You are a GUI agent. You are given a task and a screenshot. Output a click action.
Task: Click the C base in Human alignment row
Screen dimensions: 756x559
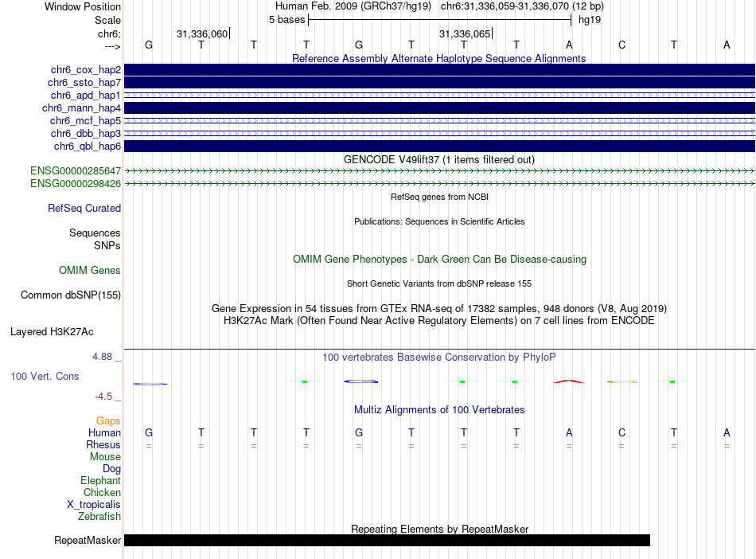[622, 433]
